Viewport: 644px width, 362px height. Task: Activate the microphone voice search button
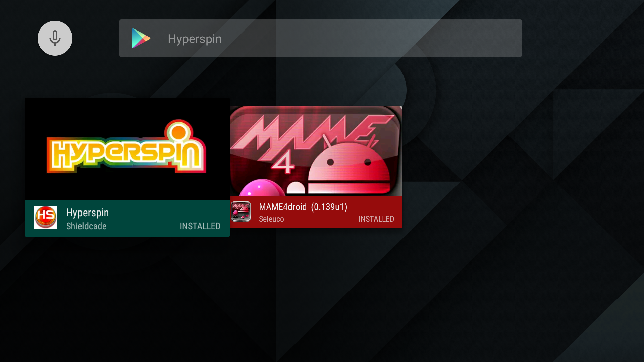click(x=55, y=38)
